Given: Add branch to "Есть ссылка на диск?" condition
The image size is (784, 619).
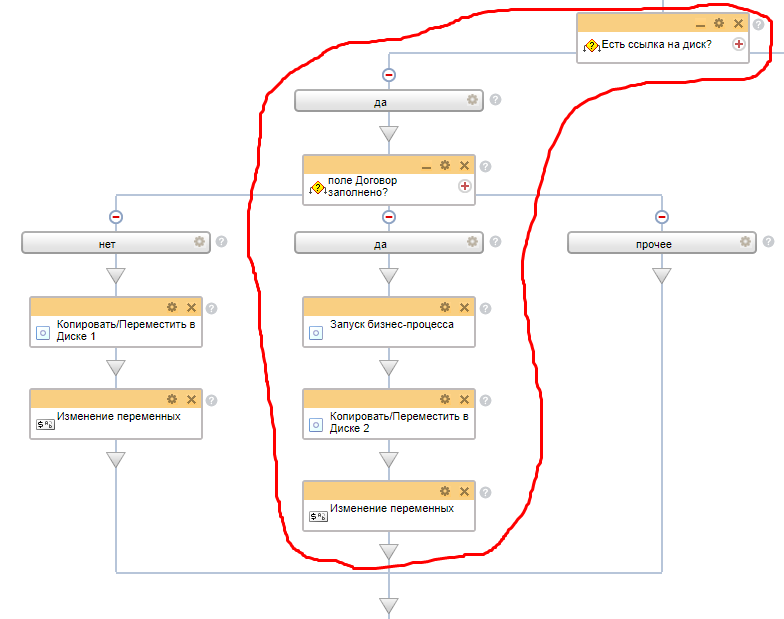Looking at the screenshot, I should [x=739, y=44].
